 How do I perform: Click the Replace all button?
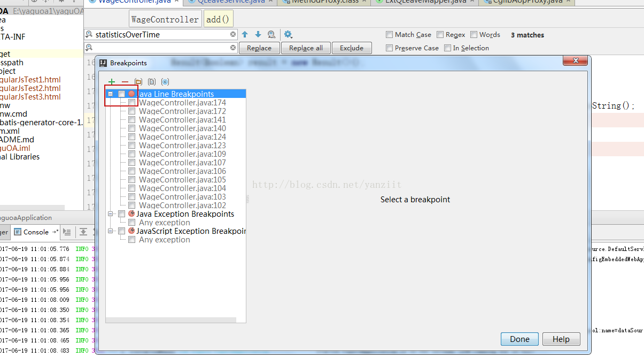click(x=306, y=48)
